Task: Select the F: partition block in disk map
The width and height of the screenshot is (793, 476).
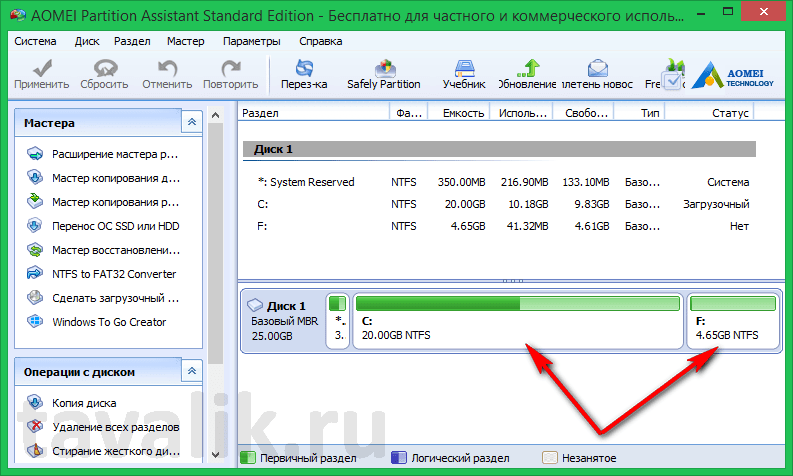Action: [x=733, y=319]
